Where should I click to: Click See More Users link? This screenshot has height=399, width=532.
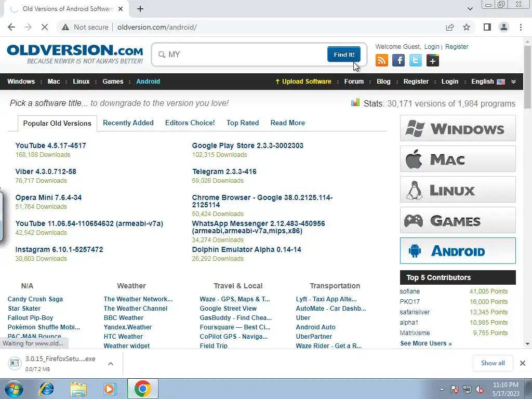click(x=426, y=343)
